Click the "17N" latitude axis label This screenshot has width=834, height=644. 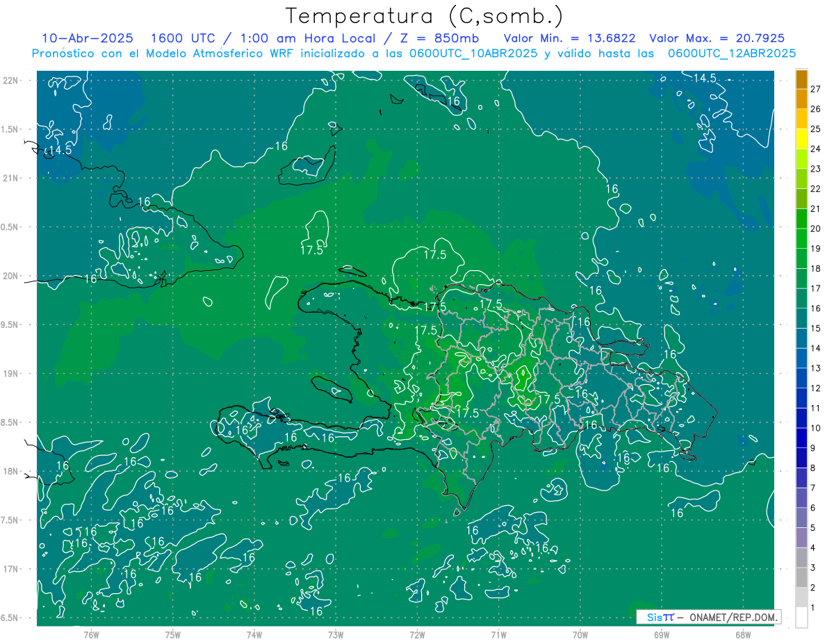[12, 569]
